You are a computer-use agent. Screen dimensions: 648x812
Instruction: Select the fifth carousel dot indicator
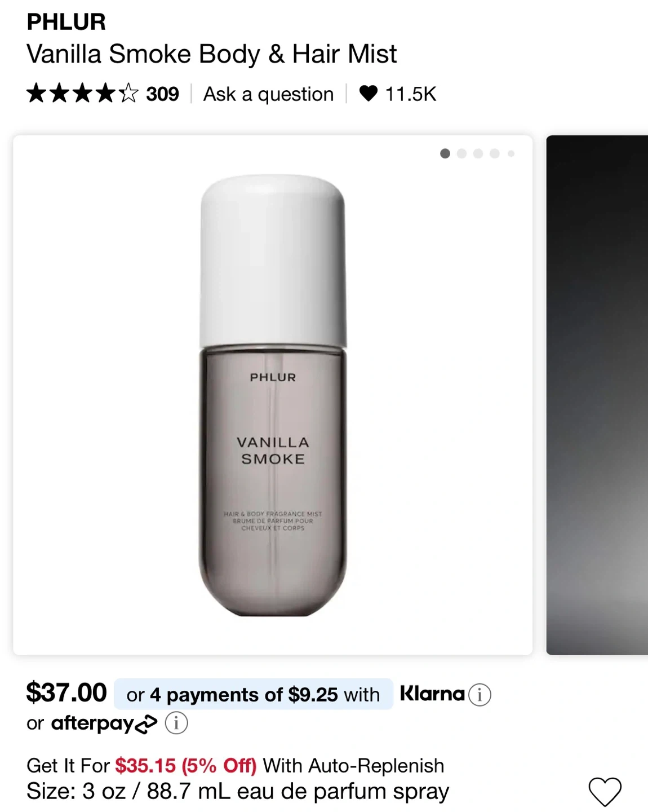pos(511,153)
